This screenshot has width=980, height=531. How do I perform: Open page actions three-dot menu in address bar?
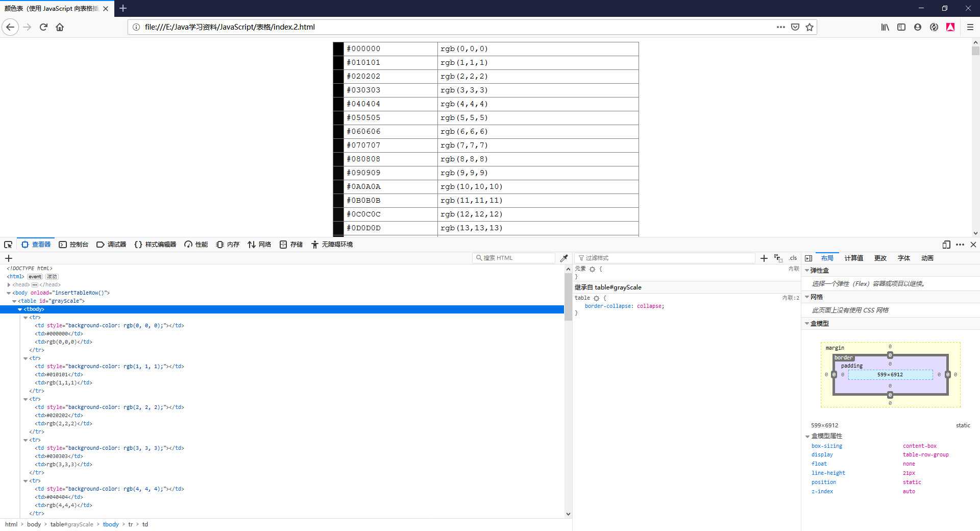780,27
